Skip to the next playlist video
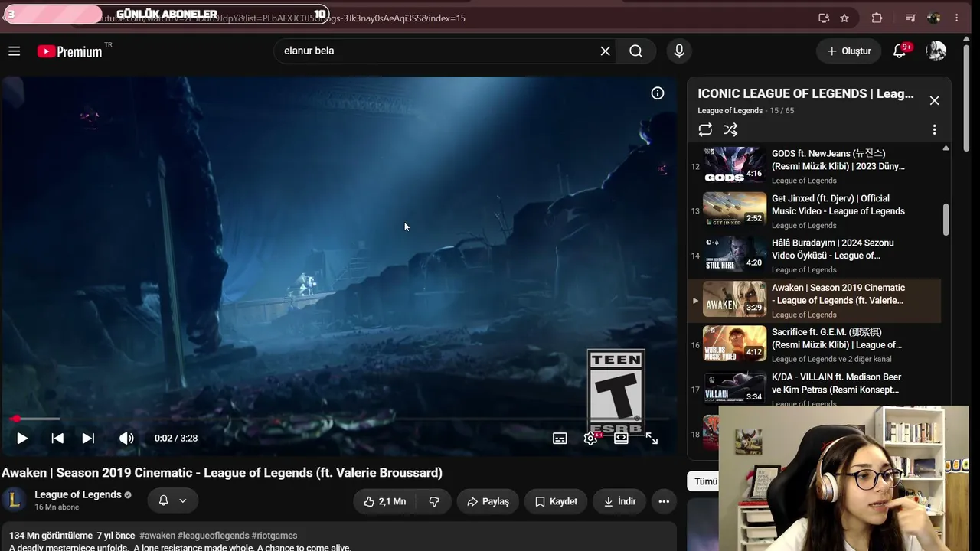This screenshot has height=551, width=980. pos(88,439)
